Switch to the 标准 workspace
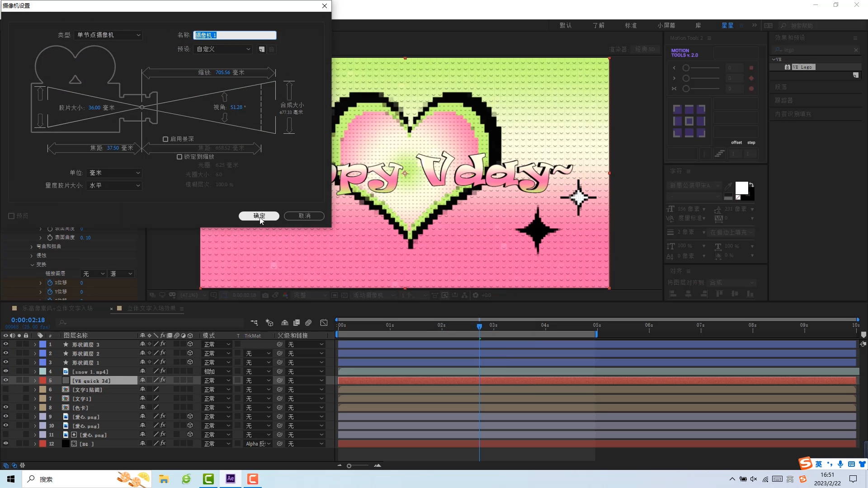 631,25
